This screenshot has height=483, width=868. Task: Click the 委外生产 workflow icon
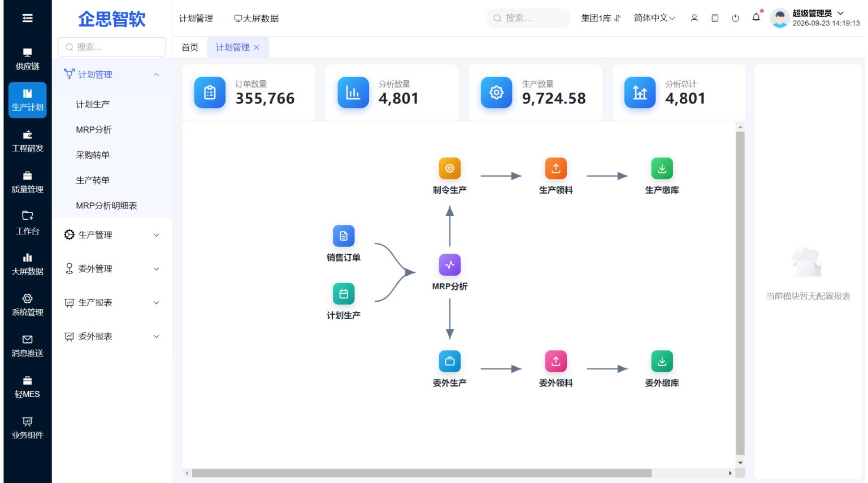coord(450,361)
